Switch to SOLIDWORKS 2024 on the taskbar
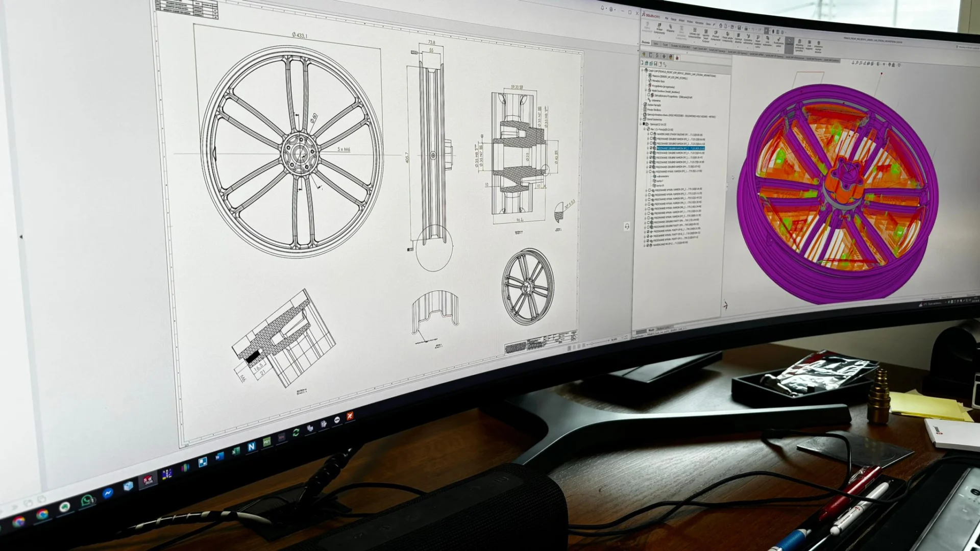Viewport: 980px width, 551px height. (148, 480)
